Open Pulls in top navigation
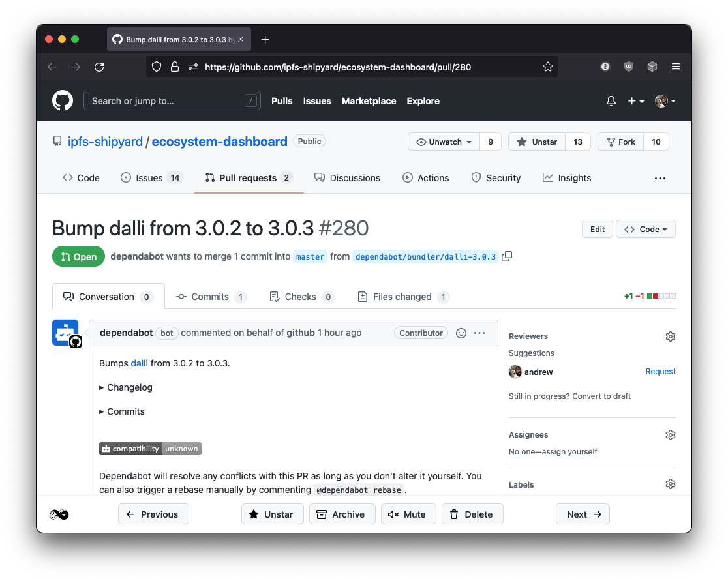This screenshot has height=581, width=728. 282,101
